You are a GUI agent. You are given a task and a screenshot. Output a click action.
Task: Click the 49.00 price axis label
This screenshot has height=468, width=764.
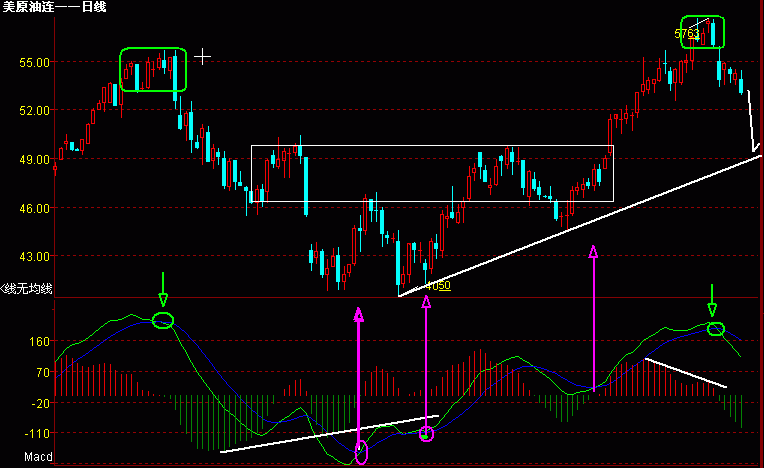[x=34, y=160]
